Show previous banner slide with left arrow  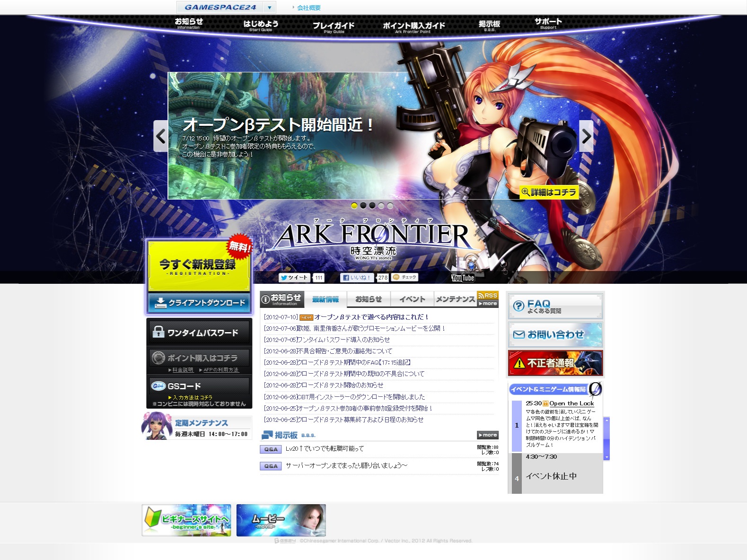[160, 136]
